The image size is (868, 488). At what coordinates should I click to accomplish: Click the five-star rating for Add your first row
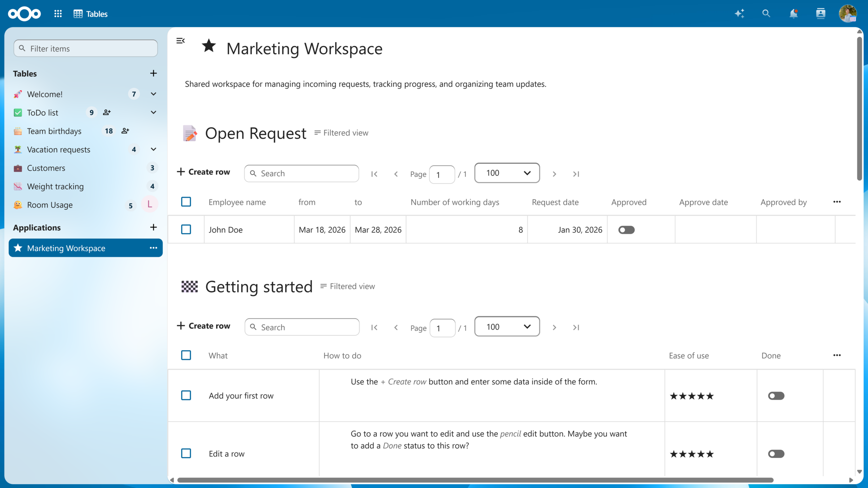[x=692, y=395]
